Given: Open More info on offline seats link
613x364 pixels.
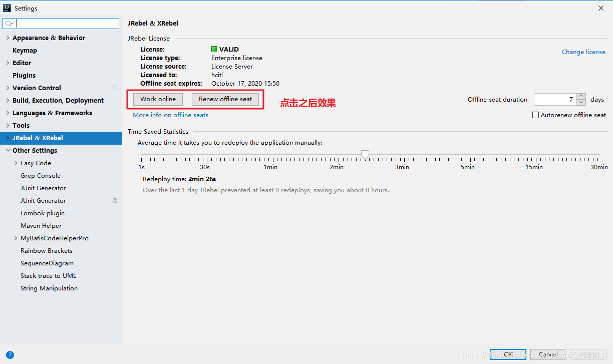Looking at the screenshot, I should click(170, 115).
